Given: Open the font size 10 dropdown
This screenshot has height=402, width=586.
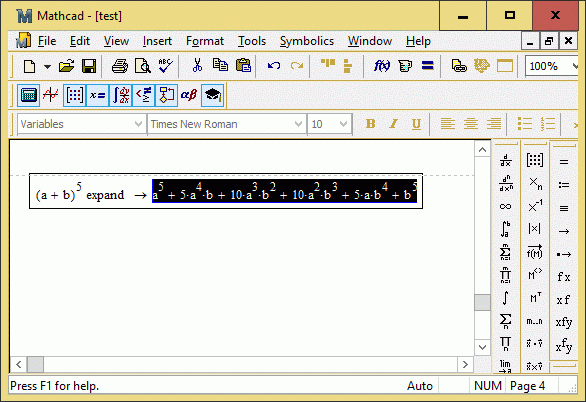Looking at the screenshot, I should click(x=343, y=124).
